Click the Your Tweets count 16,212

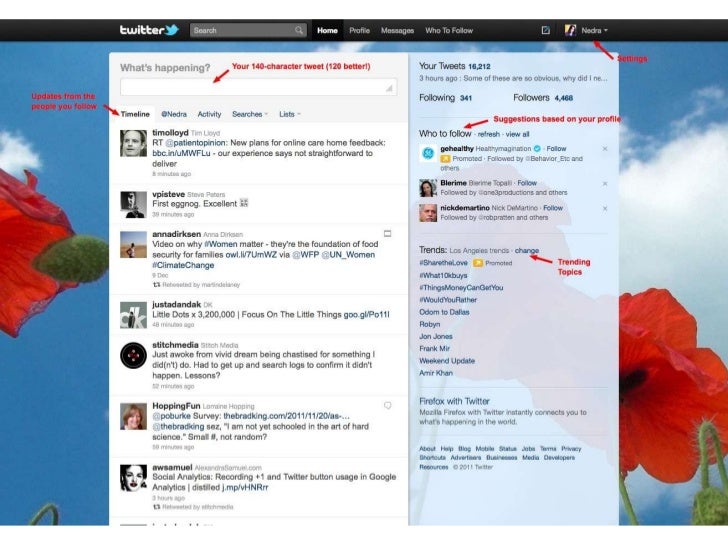[x=479, y=66]
